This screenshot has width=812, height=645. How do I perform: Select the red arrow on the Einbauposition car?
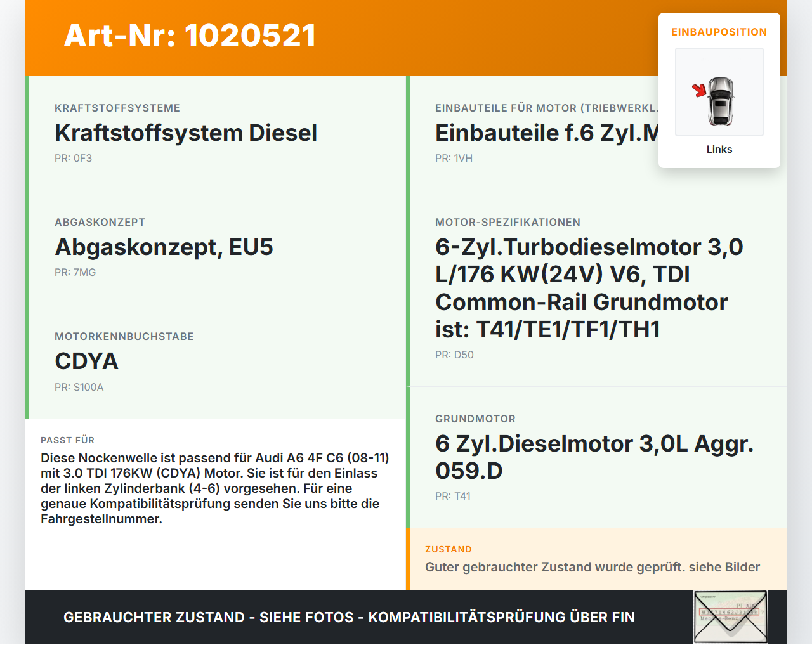click(701, 89)
